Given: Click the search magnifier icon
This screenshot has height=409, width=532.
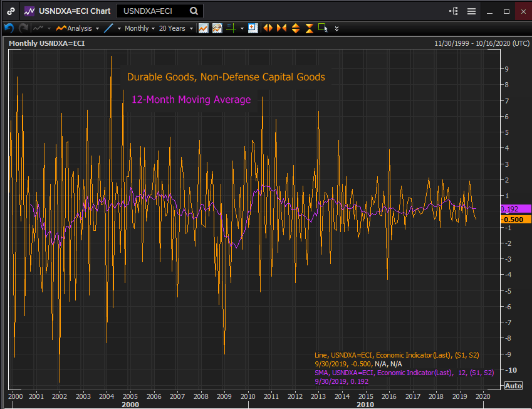Looking at the screenshot, I should coord(194,11).
